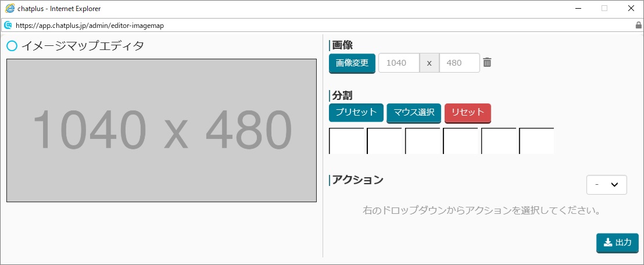644x265 pixels.
Task: Click the image width field showing 1040
Action: pyautogui.click(x=399, y=63)
